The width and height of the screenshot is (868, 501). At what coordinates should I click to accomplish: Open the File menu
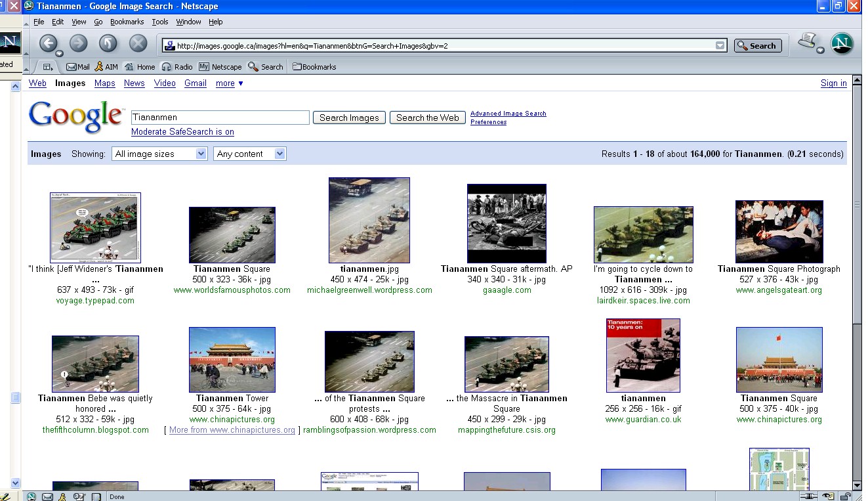[39, 22]
